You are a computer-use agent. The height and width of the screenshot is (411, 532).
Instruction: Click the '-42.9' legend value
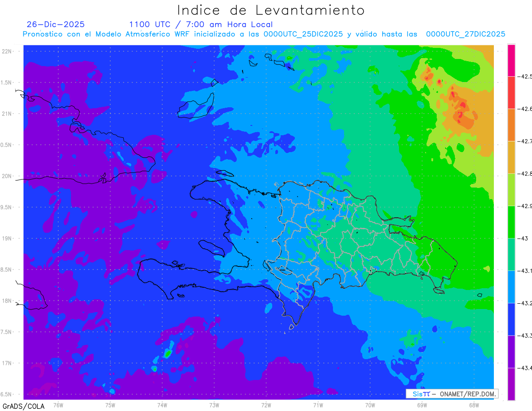point(525,206)
